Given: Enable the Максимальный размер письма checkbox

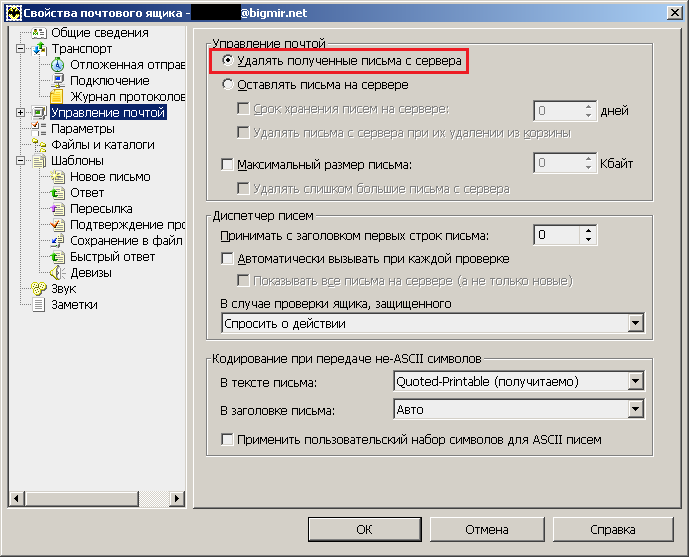Looking at the screenshot, I should coord(227,163).
